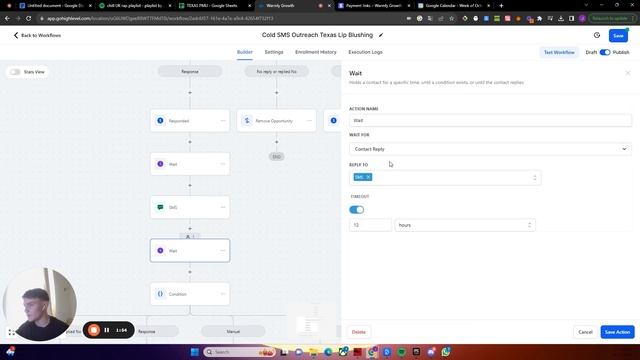Add a step between Wait and SMS

pyautogui.click(x=190, y=185)
